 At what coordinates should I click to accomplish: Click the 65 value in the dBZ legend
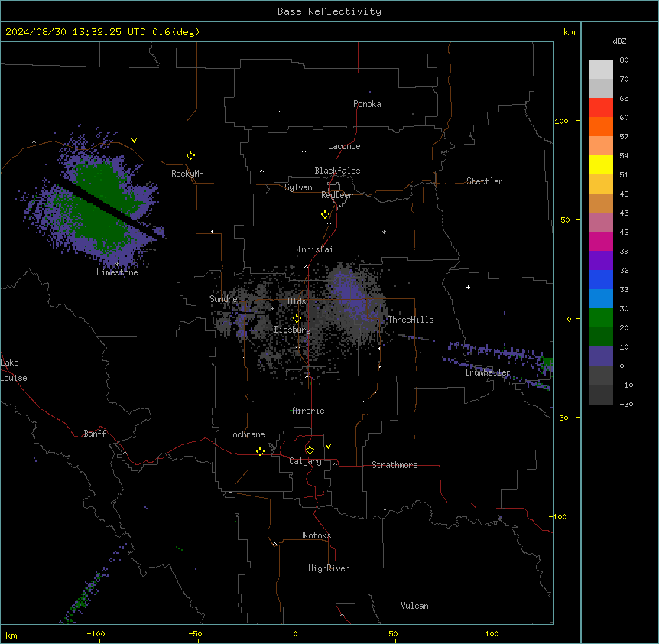pos(624,99)
